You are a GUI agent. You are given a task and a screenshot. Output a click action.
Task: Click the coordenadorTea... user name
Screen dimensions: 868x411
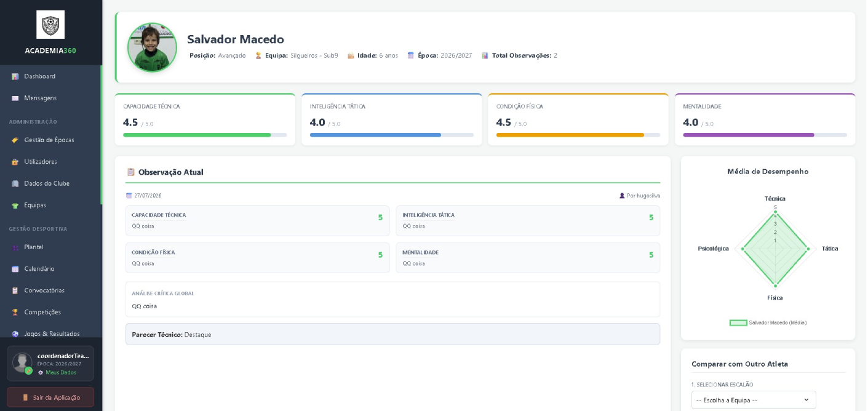[x=63, y=356]
